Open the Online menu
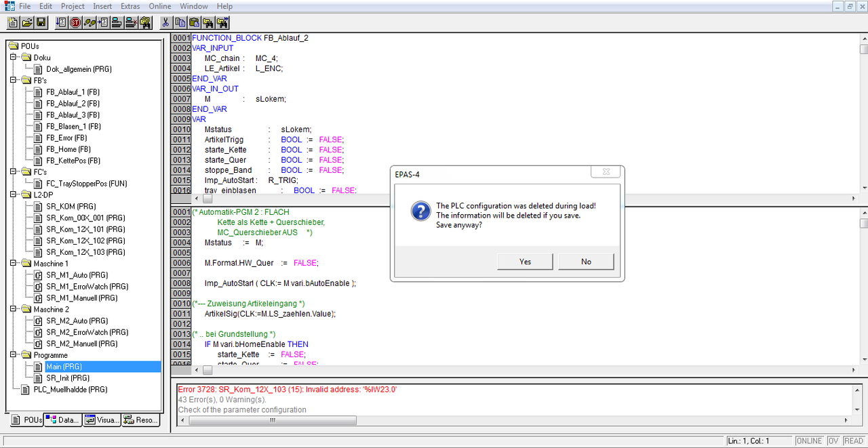868x448 pixels. click(160, 6)
